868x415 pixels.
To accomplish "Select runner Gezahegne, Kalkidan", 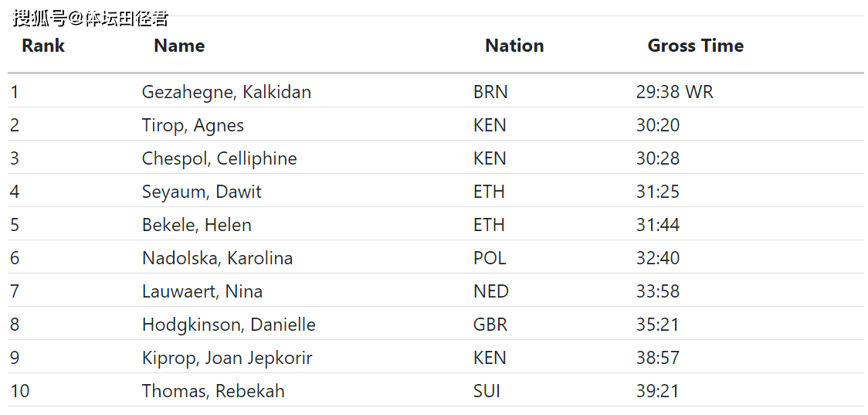I will 226,92.
